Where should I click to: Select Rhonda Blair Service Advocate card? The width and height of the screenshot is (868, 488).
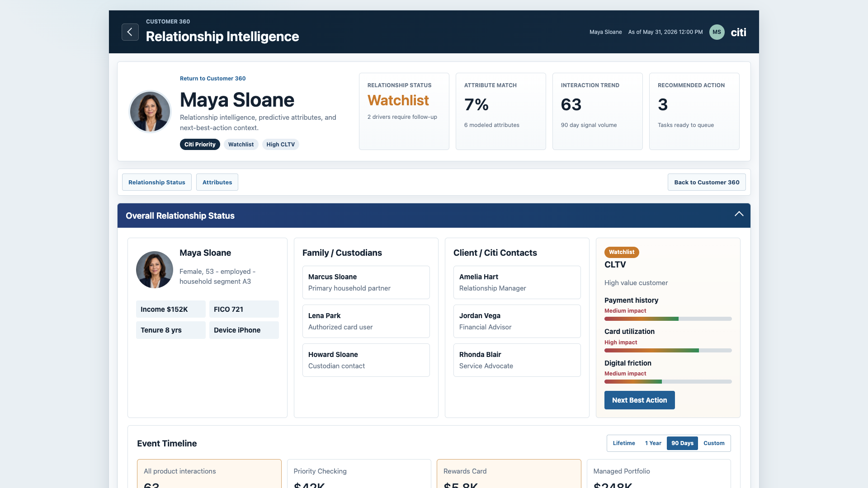tap(517, 360)
